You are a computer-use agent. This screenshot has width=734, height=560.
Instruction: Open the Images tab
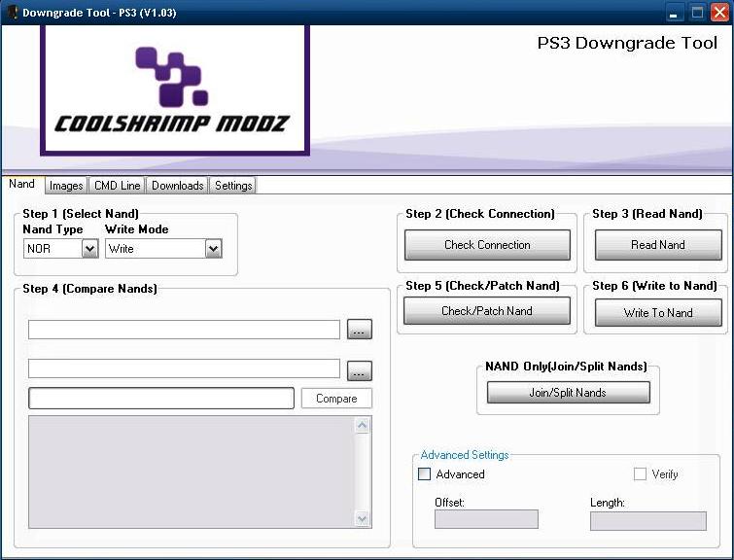(x=66, y=186)
